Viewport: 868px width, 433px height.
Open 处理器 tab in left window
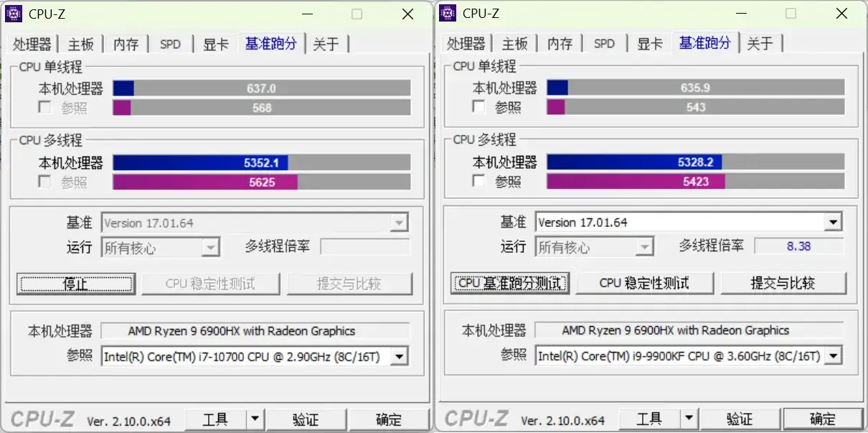click(x=32, y=45)
